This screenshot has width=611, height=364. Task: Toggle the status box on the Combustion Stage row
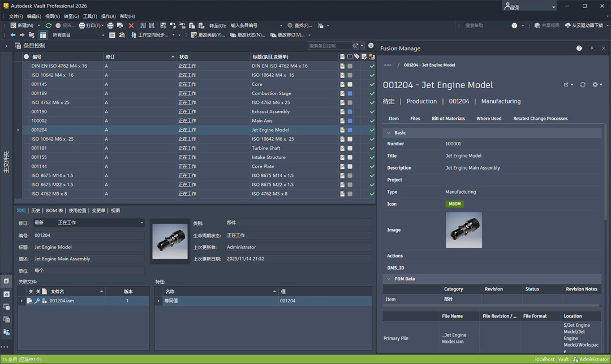click(350, 93)
